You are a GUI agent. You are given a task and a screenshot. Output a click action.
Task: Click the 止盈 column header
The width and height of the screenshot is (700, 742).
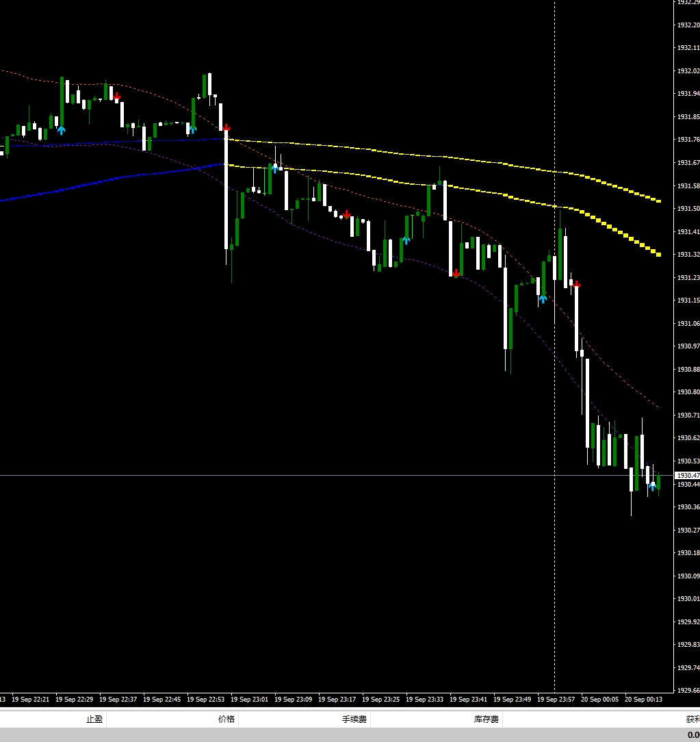point(94,719)
